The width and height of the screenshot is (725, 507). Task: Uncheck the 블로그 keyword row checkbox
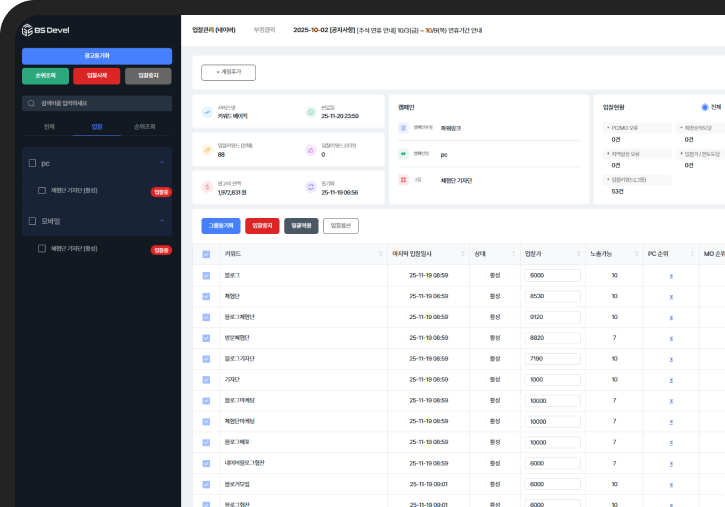click(x=207, y=275)
